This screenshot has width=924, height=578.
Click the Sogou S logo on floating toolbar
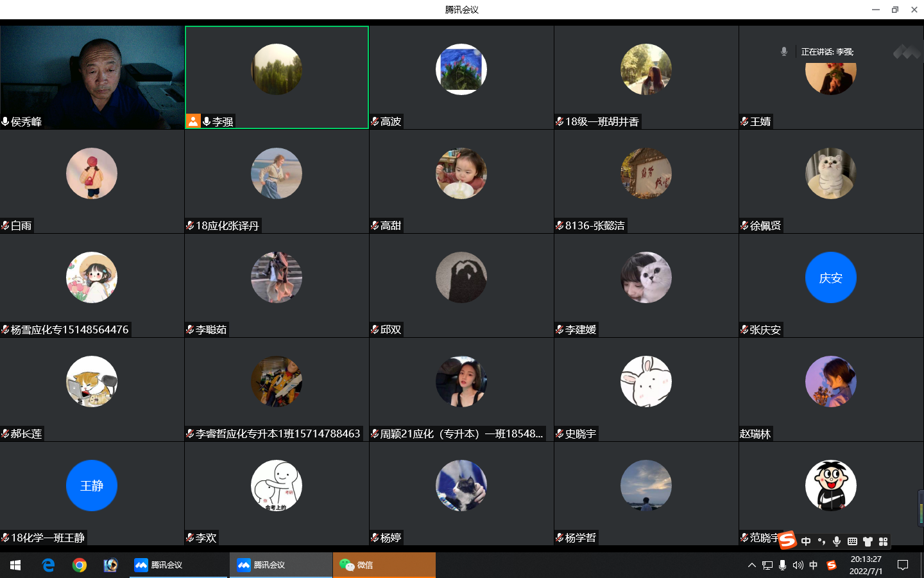[x=788, y=540]
